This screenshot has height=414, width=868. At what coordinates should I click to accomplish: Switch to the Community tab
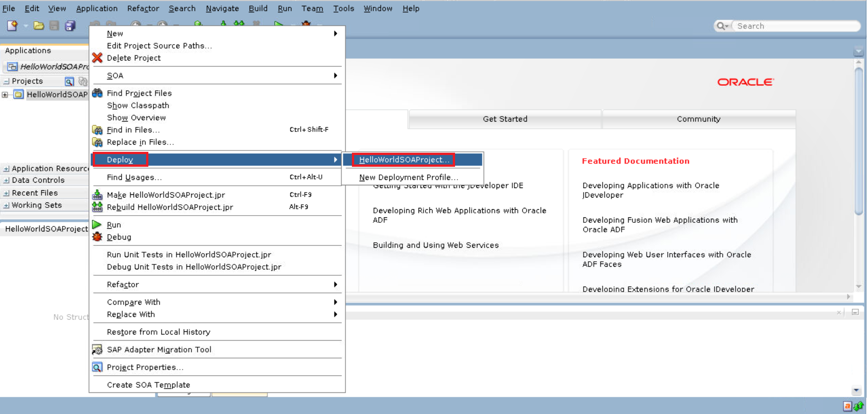coord(698,119)
